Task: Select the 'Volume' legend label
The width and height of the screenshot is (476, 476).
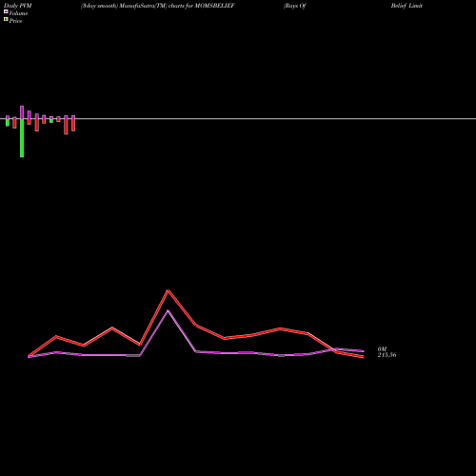Action: coord(18,13)
